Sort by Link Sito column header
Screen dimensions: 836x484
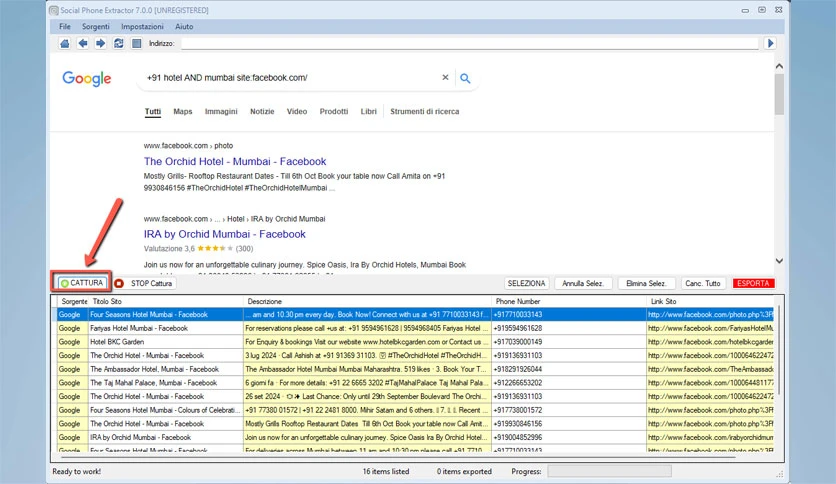(x=710, y=301)
